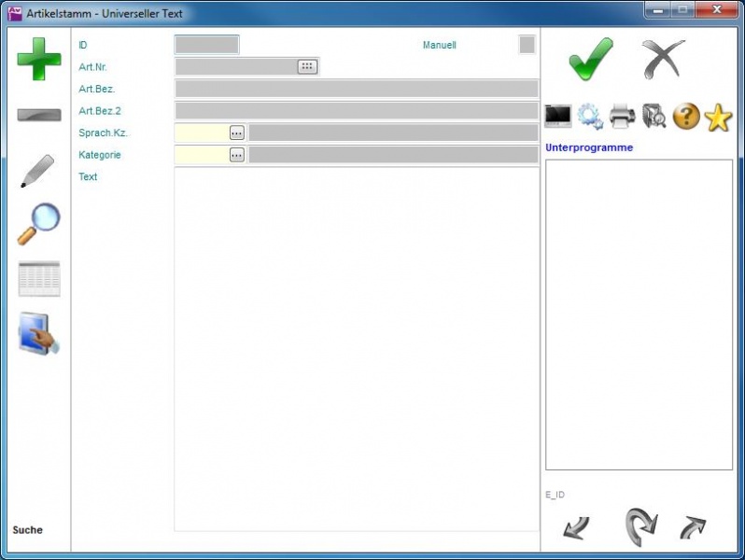Open the black monitor screen icon
This screenshot has width=745, height=560.
point(558,116)
